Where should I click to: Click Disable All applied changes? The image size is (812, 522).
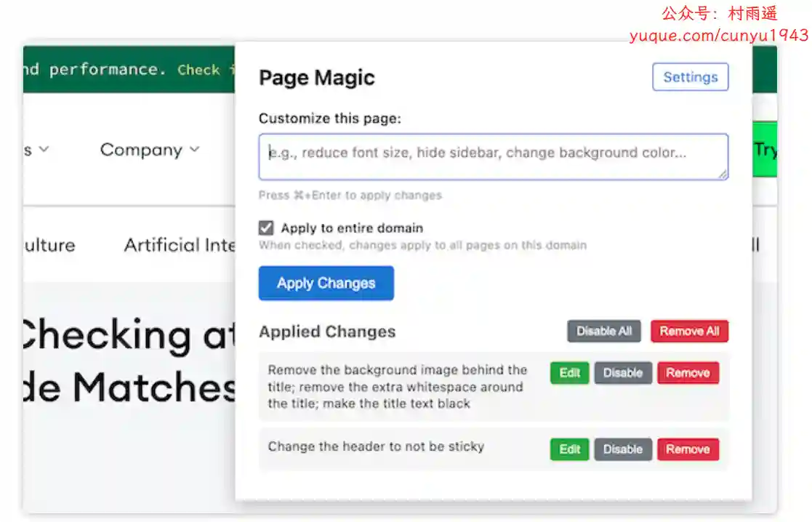tap(604, 332)
